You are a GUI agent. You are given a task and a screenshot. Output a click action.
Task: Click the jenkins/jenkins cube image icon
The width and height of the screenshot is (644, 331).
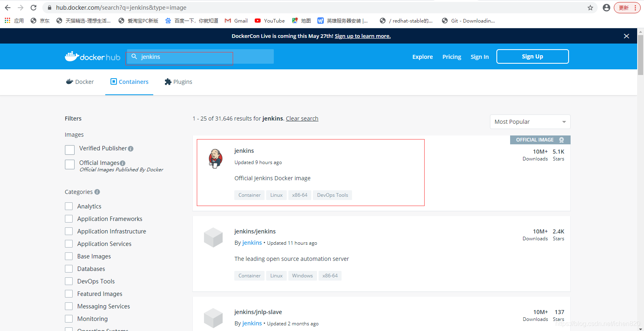pos(213,237)
